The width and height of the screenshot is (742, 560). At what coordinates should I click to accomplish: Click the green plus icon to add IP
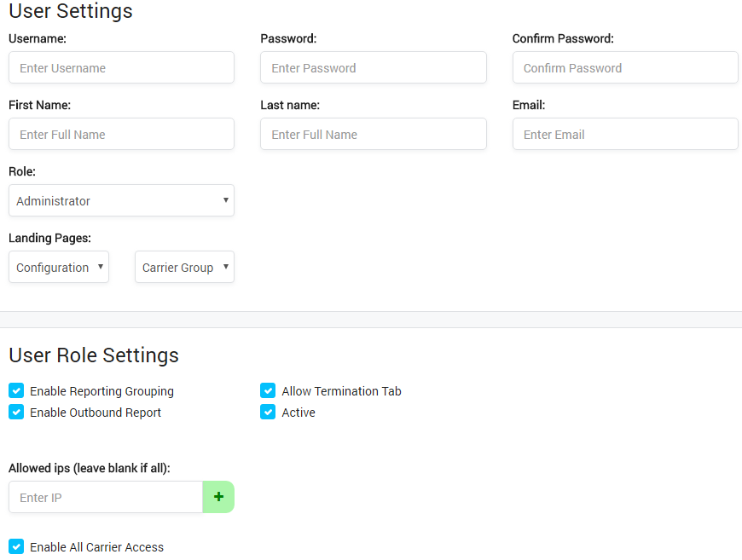pos(218,495)
